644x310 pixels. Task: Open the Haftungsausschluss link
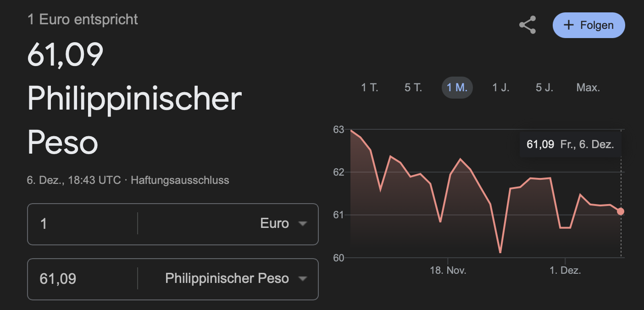click(x=180, y=180)
